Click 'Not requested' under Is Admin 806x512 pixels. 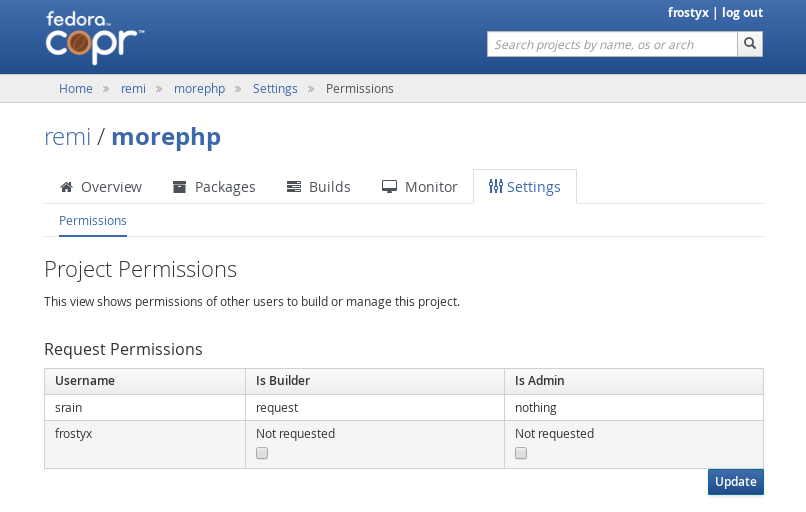pos(555,434)
